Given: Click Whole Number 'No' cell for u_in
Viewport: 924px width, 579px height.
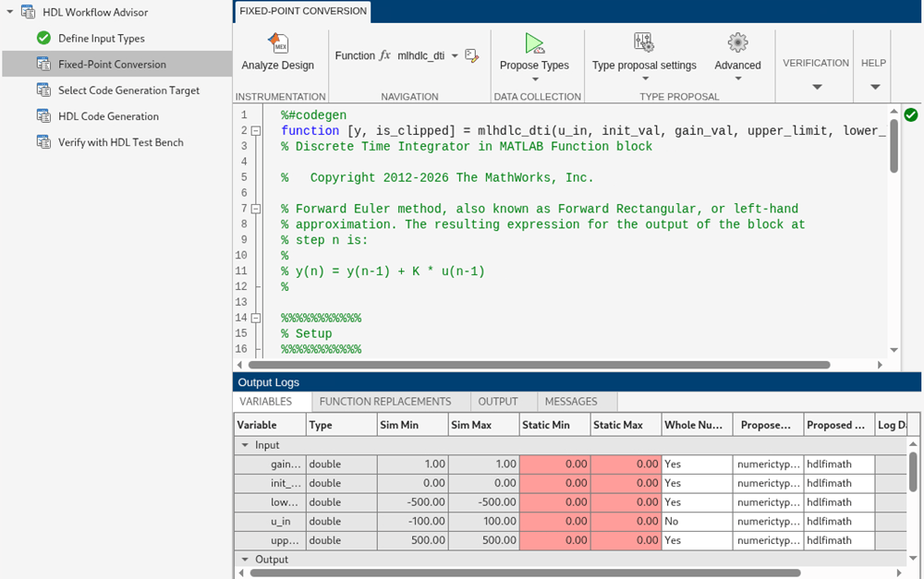Looking at the screenshot, I should pyautogui.click(x=697, y=521).
